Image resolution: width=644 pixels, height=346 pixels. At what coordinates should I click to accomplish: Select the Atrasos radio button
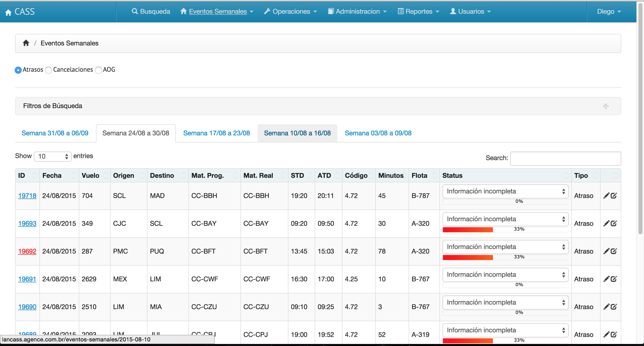pyautogui.click(x=18, y=70)
